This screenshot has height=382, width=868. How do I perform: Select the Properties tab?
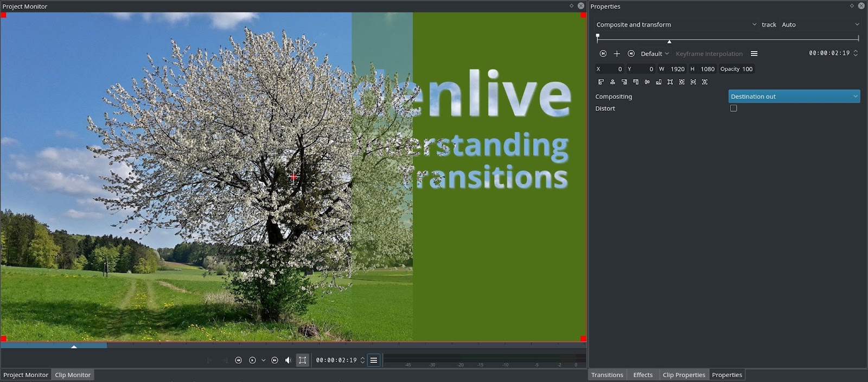pos(727,375)
